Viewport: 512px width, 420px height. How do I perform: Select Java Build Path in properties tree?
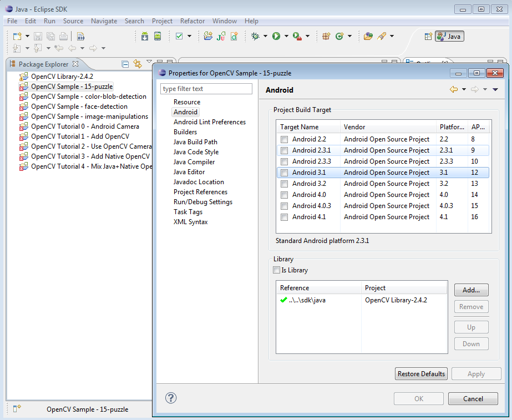tap(195, 142)
